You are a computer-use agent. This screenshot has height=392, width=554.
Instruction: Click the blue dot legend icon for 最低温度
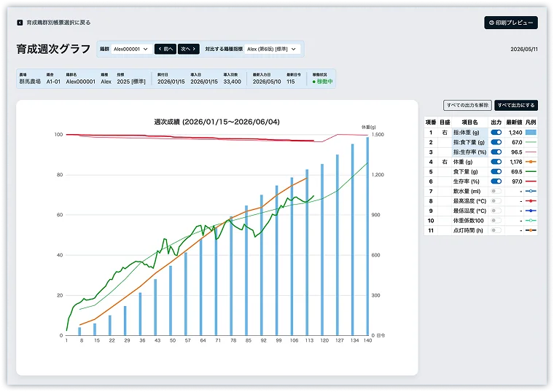531,211
